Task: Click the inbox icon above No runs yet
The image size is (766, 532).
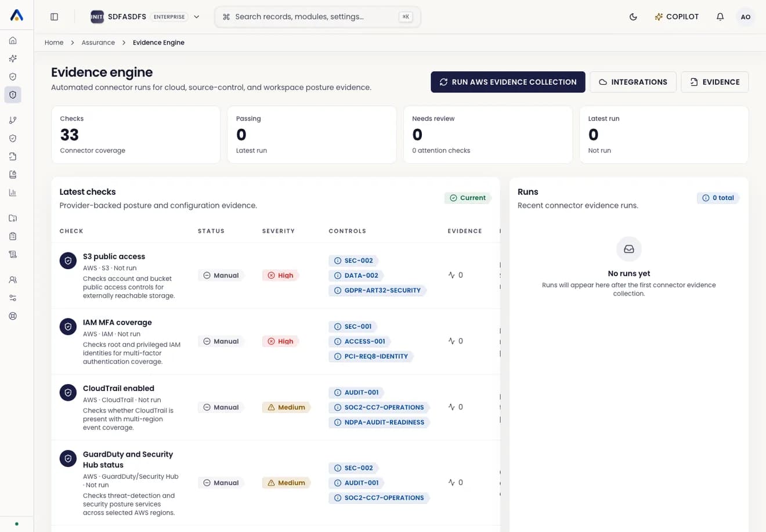Action: tap(629, 249)
